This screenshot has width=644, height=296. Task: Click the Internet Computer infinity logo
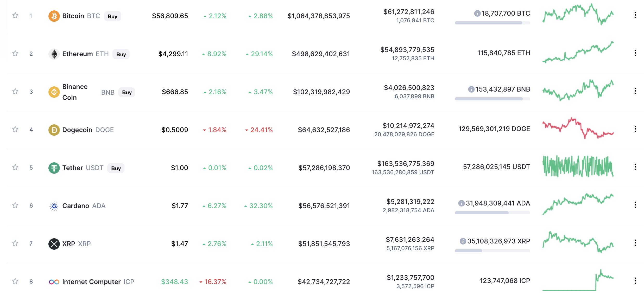pos(54,282)
